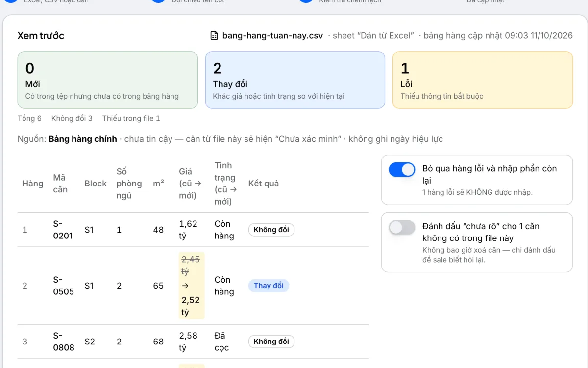Click the "Đã cọc" status cell
Image resolution: width=588 pixels, height=368 pixels.
pyautogui.click(x=221, y=342)
